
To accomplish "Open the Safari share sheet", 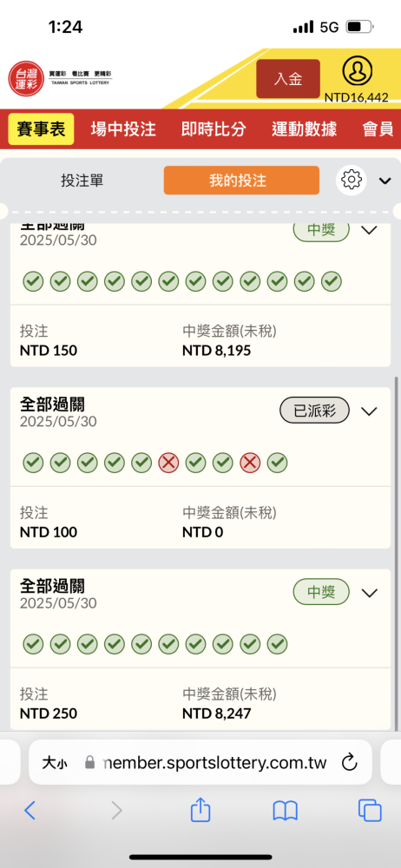I will pyautogui.click(x=200, y=811).
